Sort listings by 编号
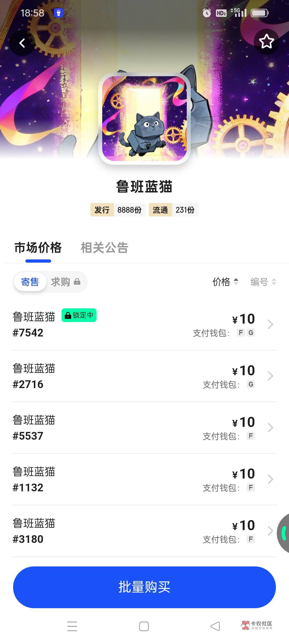Viewport: 289px width, 644px height. (x=263, y=282)
